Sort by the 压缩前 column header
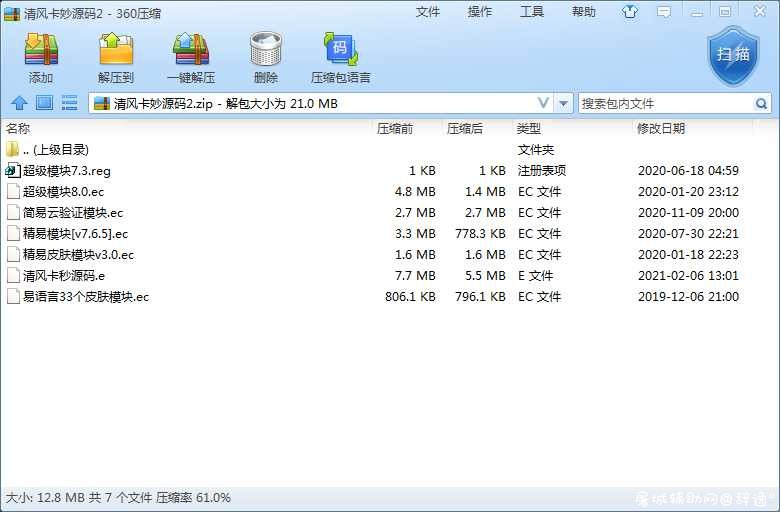The height and width of the screenshot is (512, 780). click(394, 128)
